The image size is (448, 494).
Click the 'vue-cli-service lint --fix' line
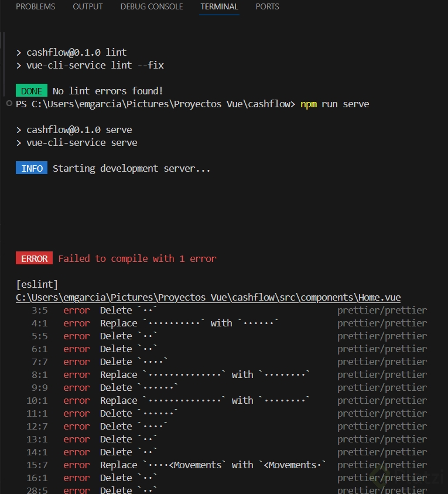[95, 66]
